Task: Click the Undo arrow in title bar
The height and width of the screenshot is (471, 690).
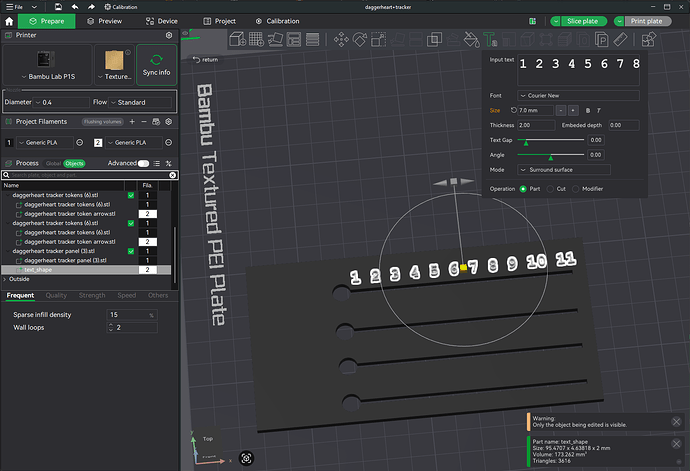Action: pos(75,7)
